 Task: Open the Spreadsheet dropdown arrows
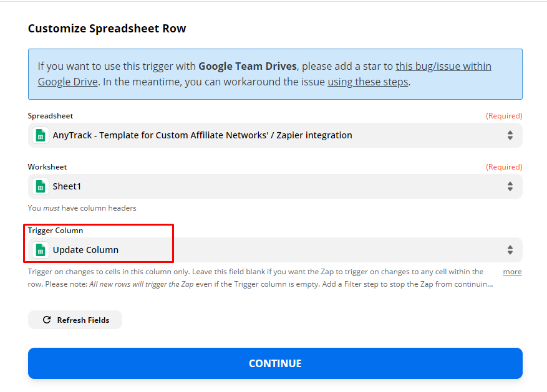point(510,135)
